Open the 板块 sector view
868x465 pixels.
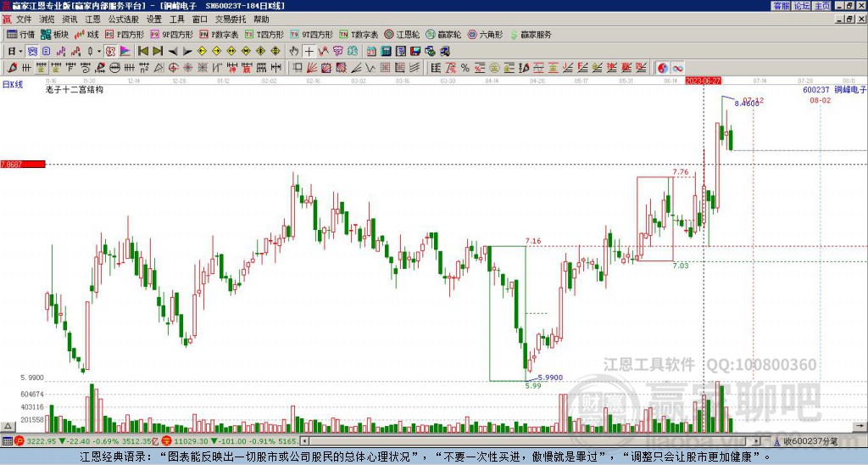click(x=54, y=34)
